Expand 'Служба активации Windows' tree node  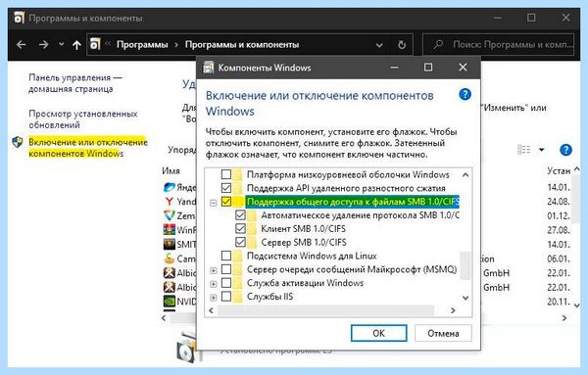[x=213, y=284]
